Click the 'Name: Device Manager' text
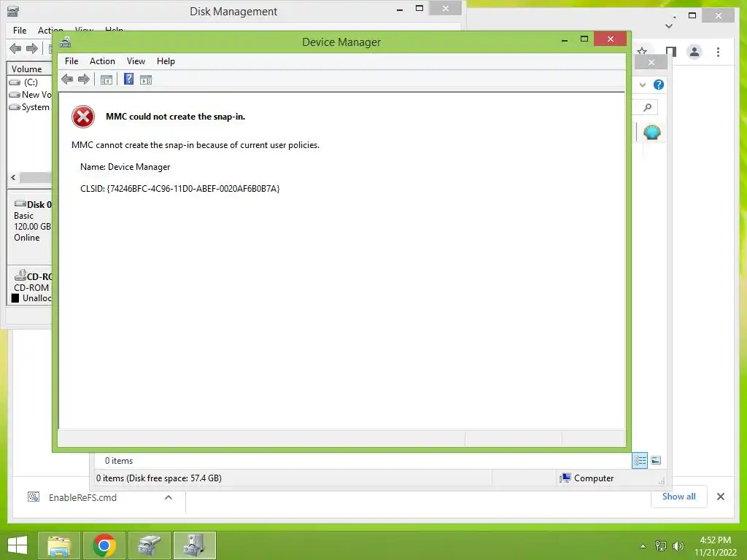Image resolution: width=747 pixels, height=560 pixels. [125, 167]
